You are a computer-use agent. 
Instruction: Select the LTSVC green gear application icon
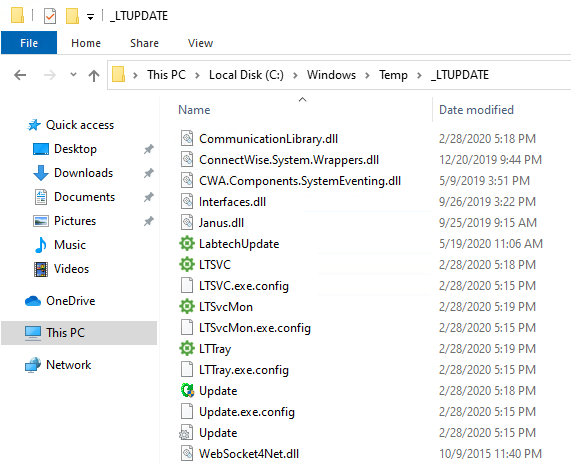pyautogui.click(x=187, y=264)
